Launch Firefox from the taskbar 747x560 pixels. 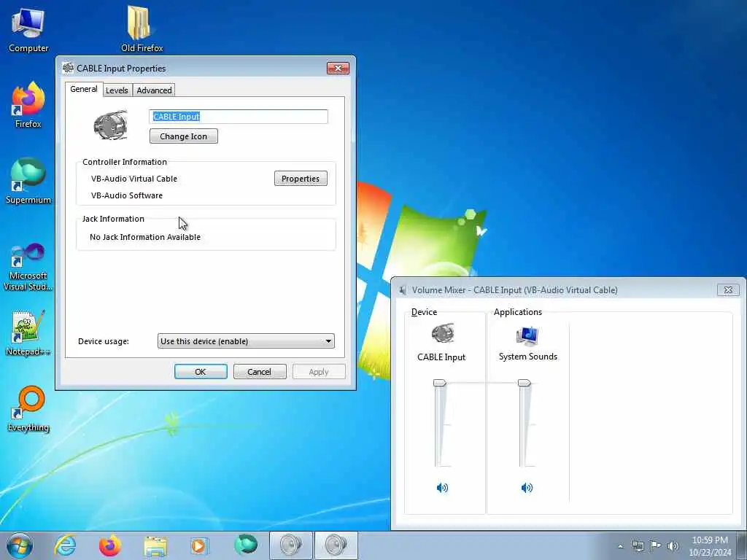(x=110, y=545)
